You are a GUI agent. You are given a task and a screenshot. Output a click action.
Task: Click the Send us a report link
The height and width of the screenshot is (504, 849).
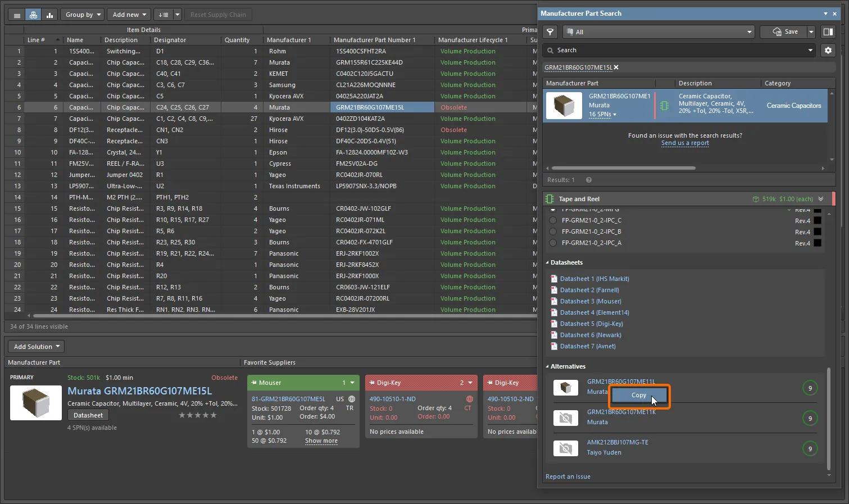(x=685, y=143)
